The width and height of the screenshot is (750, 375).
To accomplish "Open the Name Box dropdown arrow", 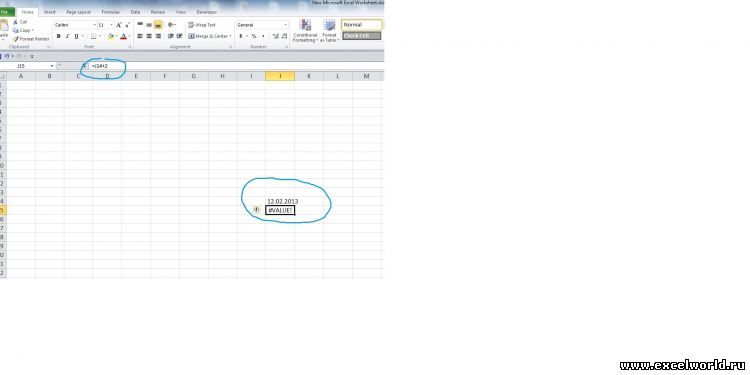I will (52, 66).
